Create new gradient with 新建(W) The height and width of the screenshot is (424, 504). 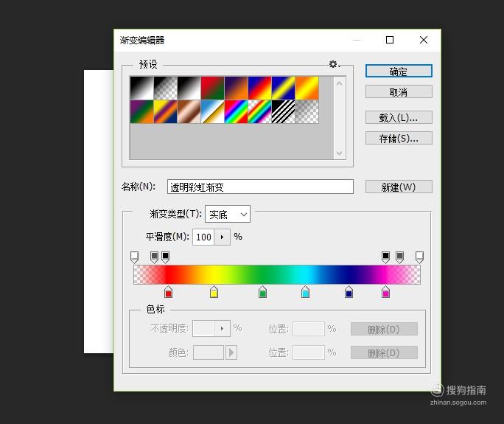pyautogui.click(x=399, y=187)
